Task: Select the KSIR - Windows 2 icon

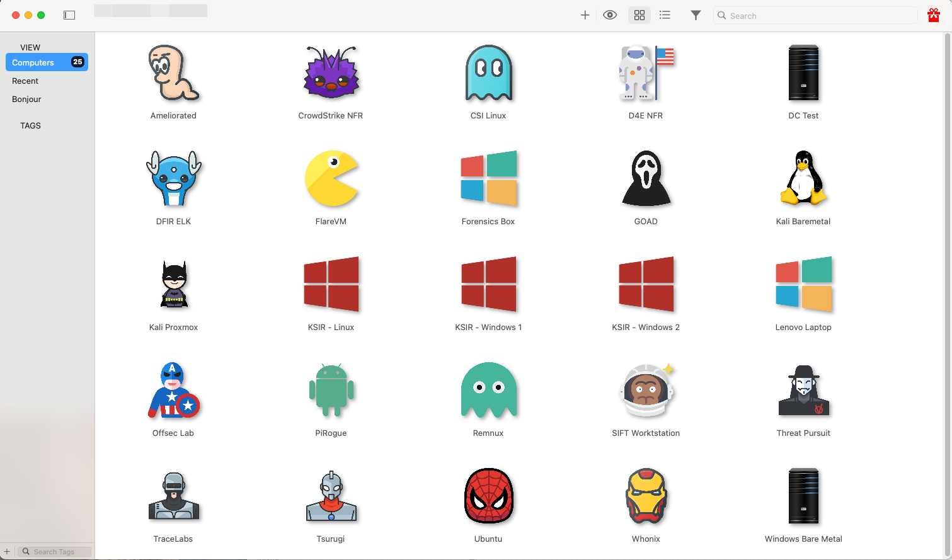Action: click(x=646, y=284)
